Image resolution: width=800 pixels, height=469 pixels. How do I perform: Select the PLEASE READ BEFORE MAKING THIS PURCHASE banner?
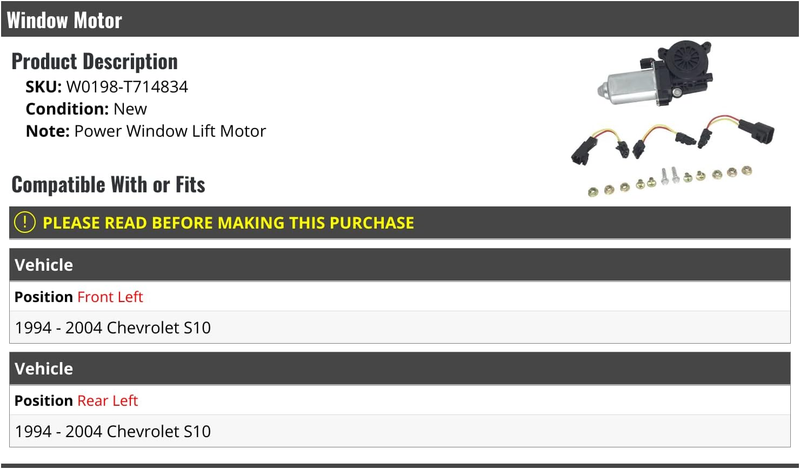[400, 223]
